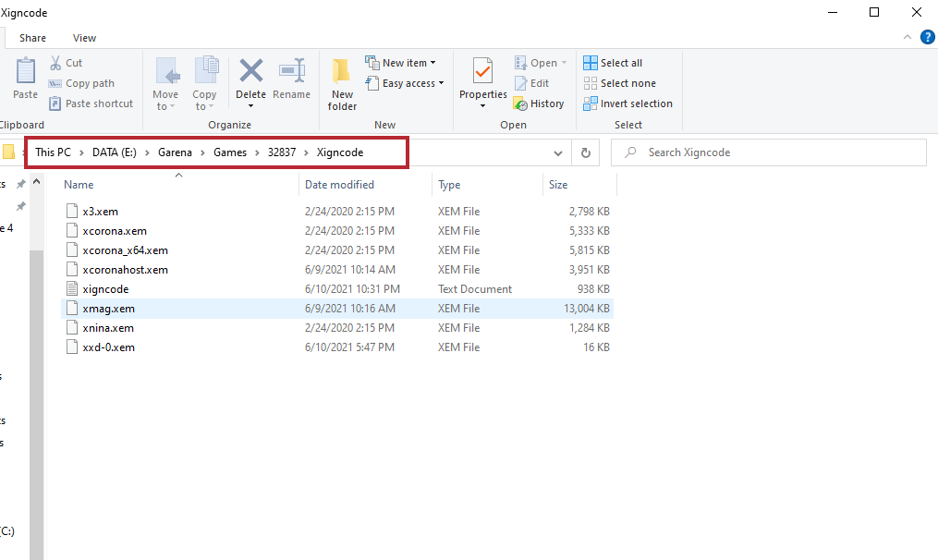Image resolution: width=938 pixels, height=560 pixels.
Task: Open file History
Action: (x=539, y=103)
